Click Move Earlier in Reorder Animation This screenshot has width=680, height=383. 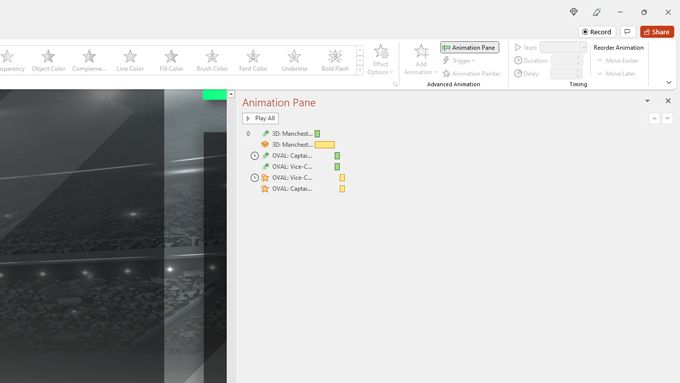click(x=618, y=61)
